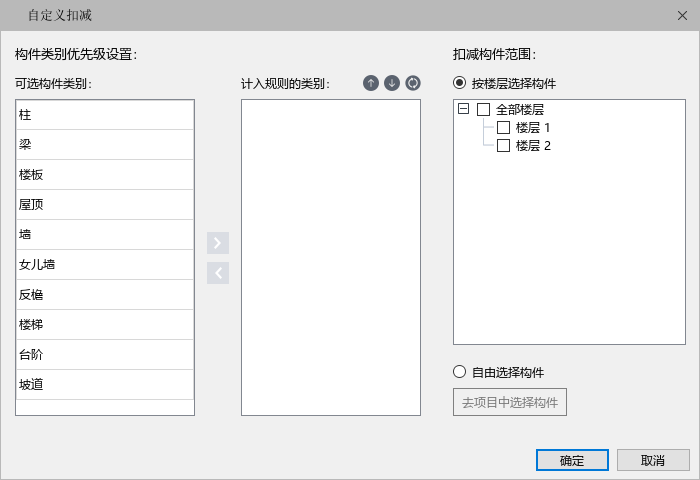700x480 pixels.
Task: Select 坡道 in the component list
Action: coord(105,384)
